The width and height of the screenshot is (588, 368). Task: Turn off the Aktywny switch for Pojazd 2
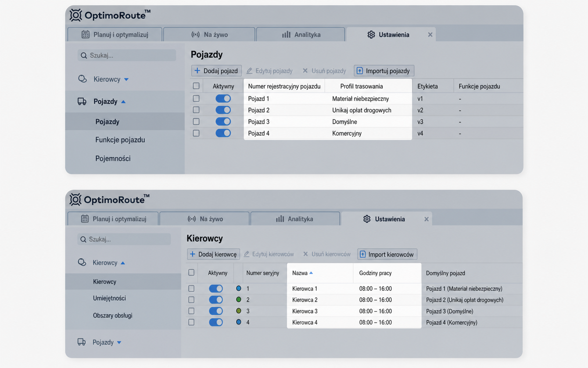[223, 110]
